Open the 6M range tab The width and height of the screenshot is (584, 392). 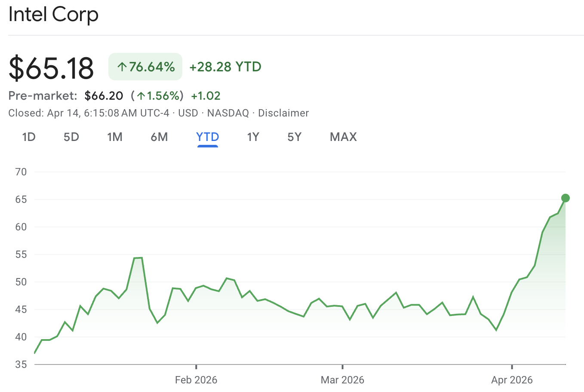(159, 137)
